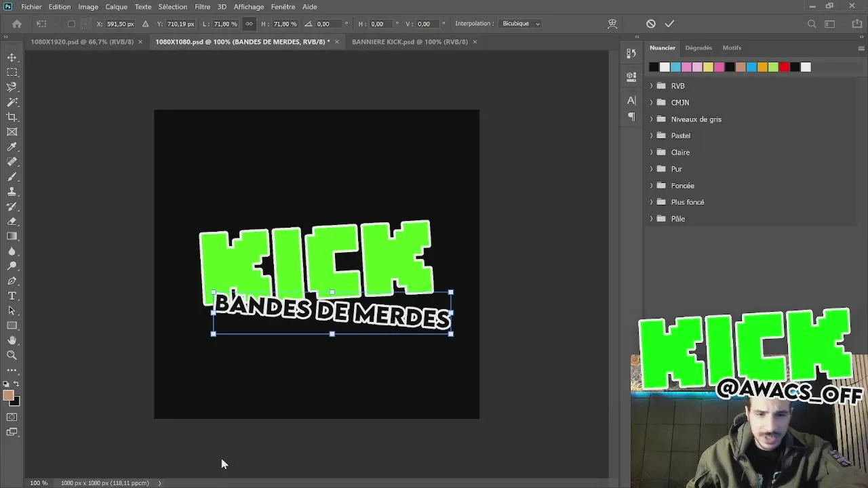The width and height of the screenshot is (868, 488).
Task: Expand the Pâle swatch group
Action: (x=652, y=219)
